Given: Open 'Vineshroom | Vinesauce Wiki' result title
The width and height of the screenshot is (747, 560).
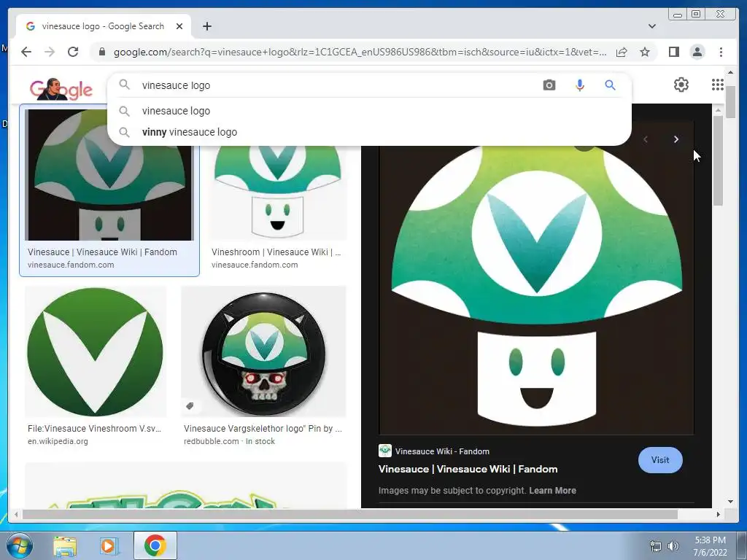Looking at the screenshot, I should coord(276,252).
